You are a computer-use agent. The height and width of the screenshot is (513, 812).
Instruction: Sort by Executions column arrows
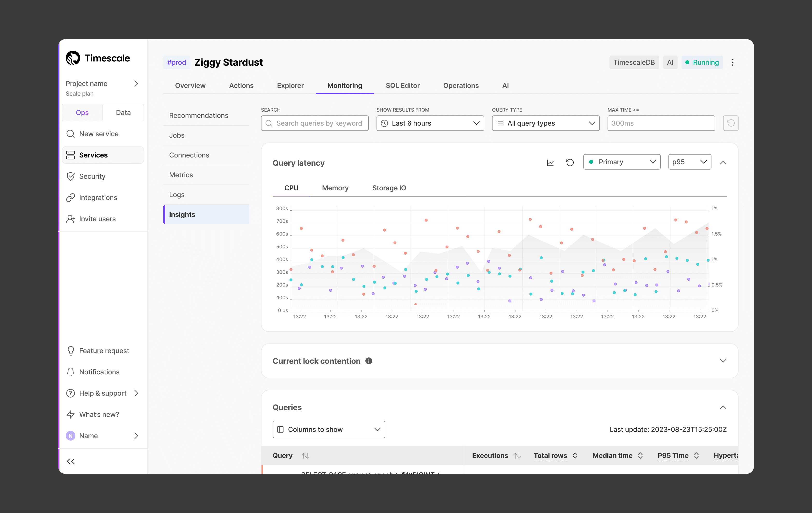point(517,456)
